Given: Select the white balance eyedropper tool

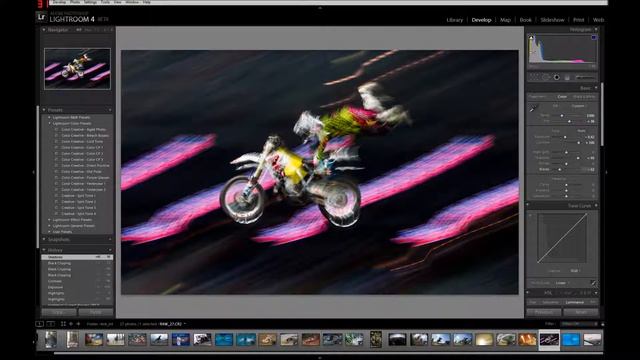Looking at the screenshot, I should (533, 109).
